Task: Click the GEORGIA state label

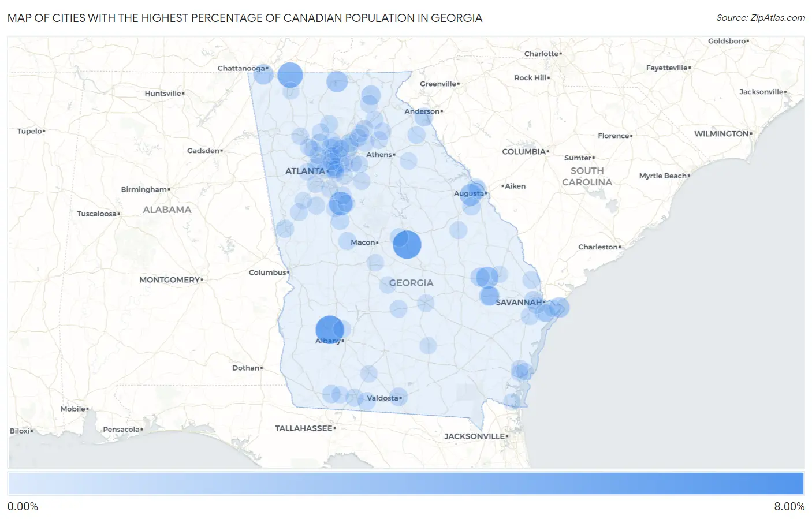Action: (x=411, y=283)
